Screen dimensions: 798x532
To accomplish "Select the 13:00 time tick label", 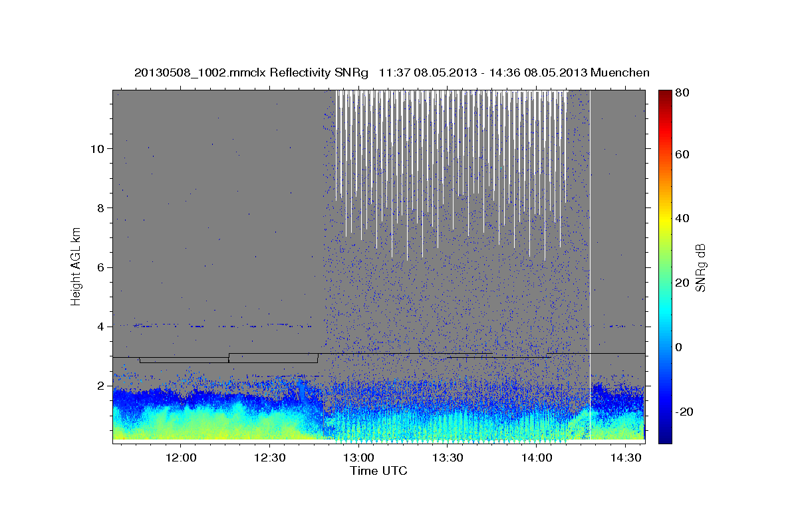I will [x=358, y=458].
